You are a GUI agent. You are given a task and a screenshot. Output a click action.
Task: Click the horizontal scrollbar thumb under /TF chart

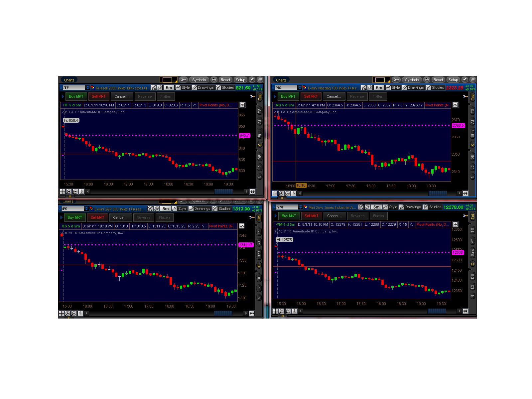click(x=223, y=192)
